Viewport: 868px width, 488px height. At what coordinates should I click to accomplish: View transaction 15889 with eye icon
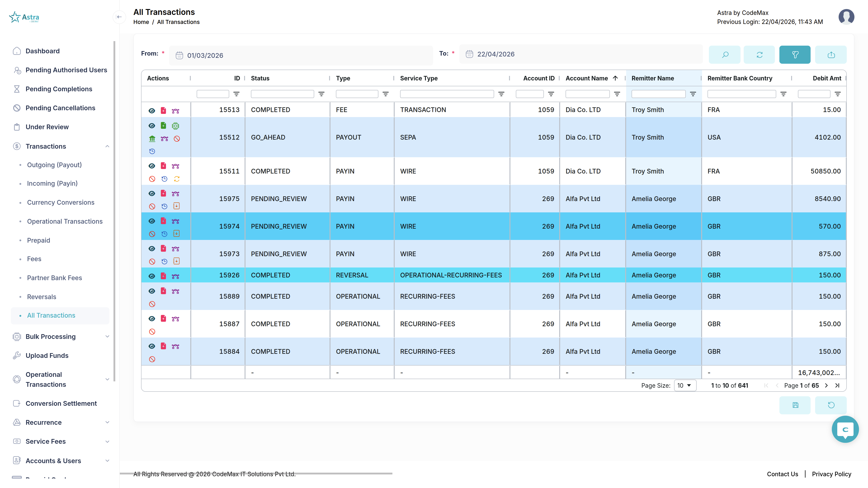[x=152, y=291]
